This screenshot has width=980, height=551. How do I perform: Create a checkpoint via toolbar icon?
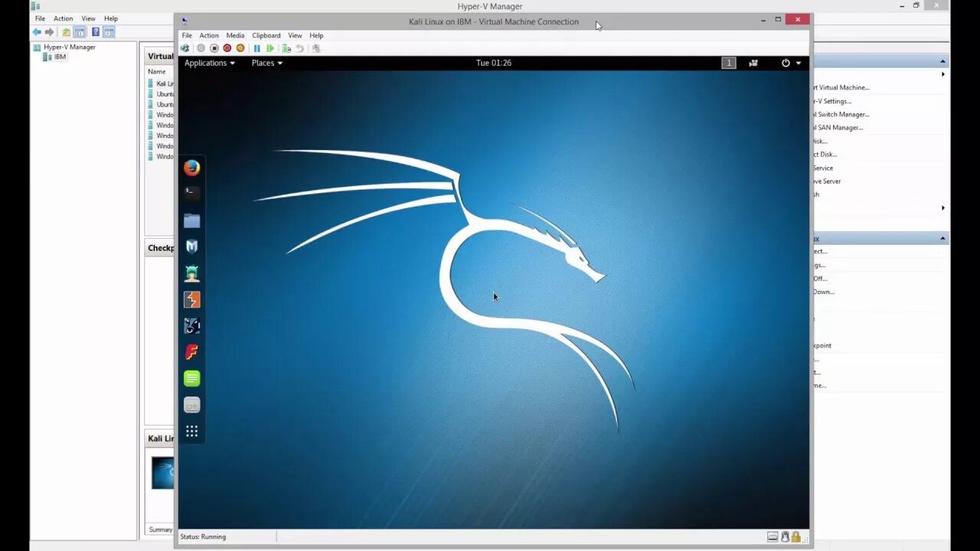286,48
